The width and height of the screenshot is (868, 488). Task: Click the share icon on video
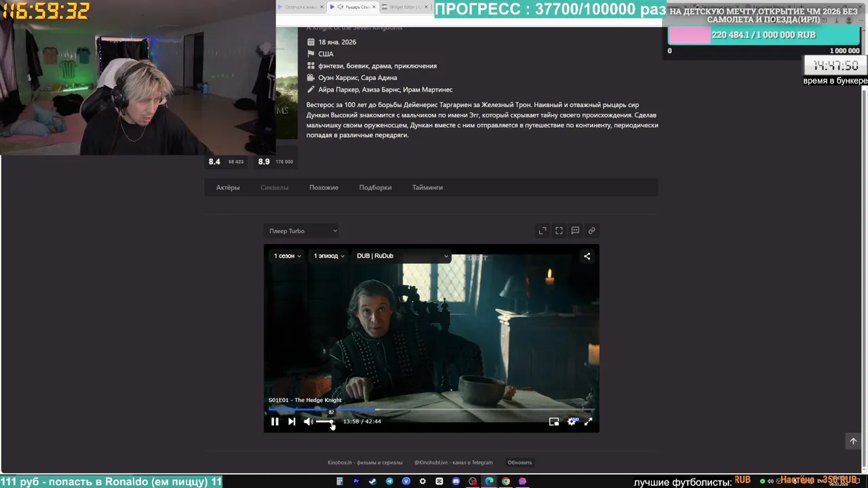pyautogui.click(x=587, y=256)
